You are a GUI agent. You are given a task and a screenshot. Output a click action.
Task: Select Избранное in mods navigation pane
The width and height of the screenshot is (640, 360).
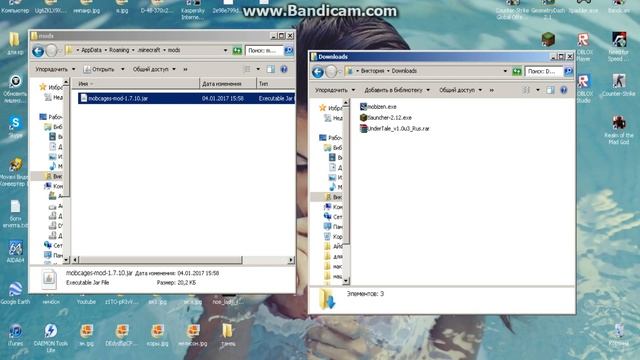[51, 87]
